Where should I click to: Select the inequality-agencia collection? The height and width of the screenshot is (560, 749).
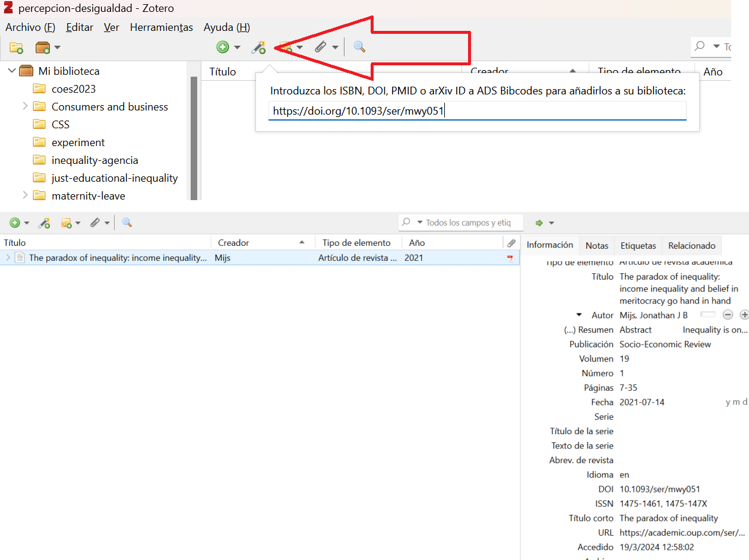[x=94, y=160]
